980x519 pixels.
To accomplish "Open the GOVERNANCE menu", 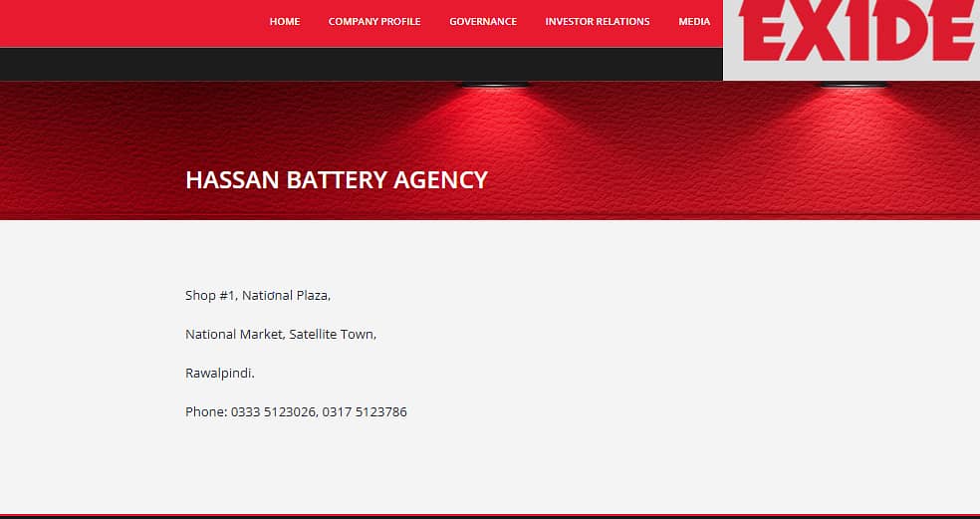I will [x=483, y=21].
